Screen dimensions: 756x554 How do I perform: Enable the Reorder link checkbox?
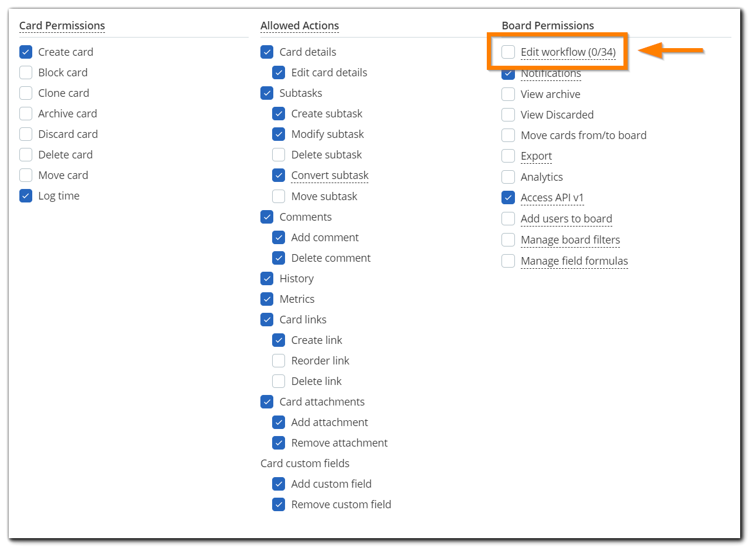[x=279, y=360]
